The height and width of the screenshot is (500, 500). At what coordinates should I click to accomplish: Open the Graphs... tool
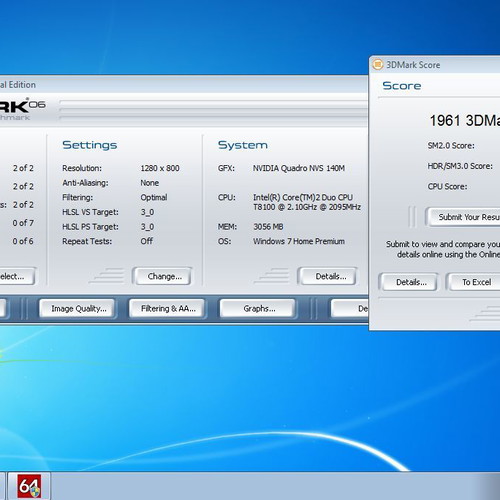(x=258, y=309)
